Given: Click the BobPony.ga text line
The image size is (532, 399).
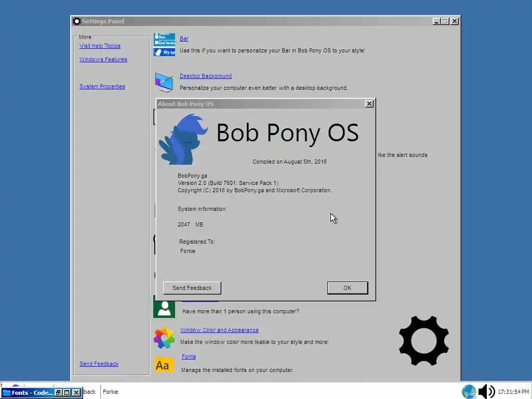Looking at the screenshot, I should point(192,176).
